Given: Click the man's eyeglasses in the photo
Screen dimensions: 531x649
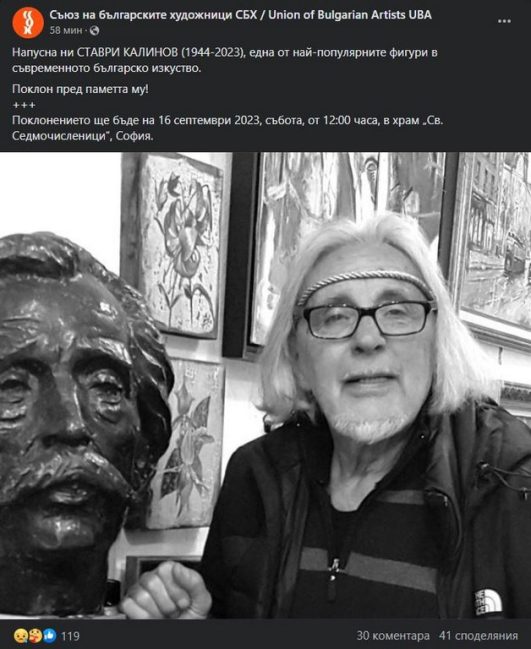Looking at the screenshot, I should 368,318.
